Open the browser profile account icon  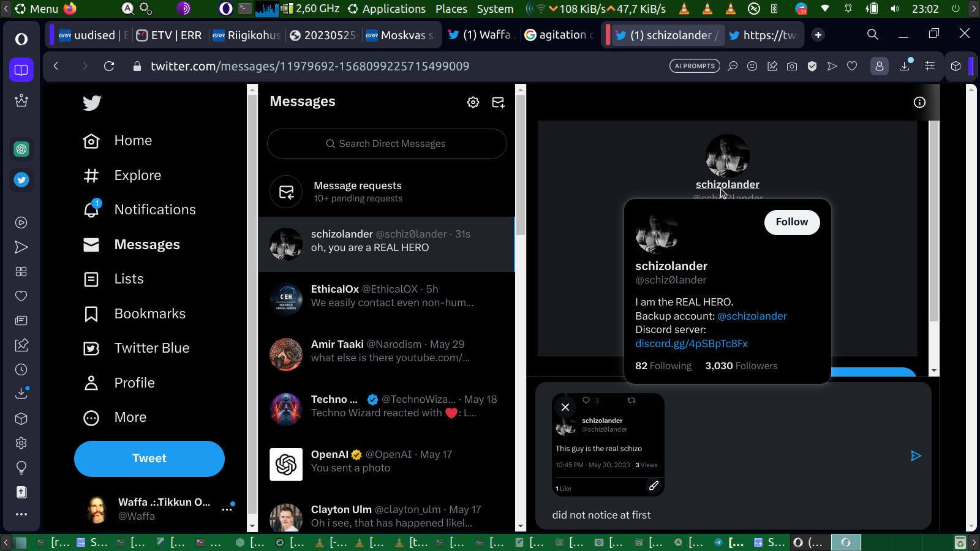click(x=880, y=66)
